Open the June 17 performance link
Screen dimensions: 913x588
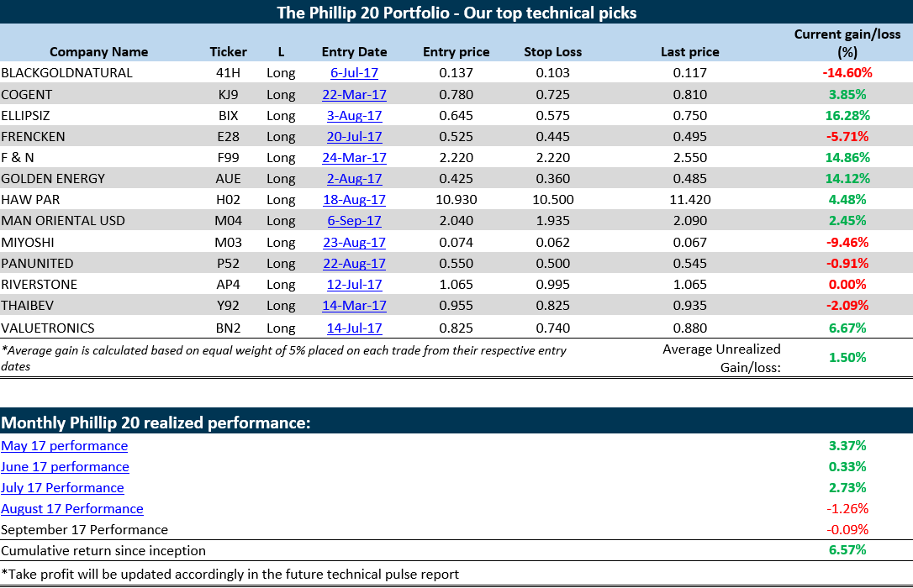pos(66,467)
